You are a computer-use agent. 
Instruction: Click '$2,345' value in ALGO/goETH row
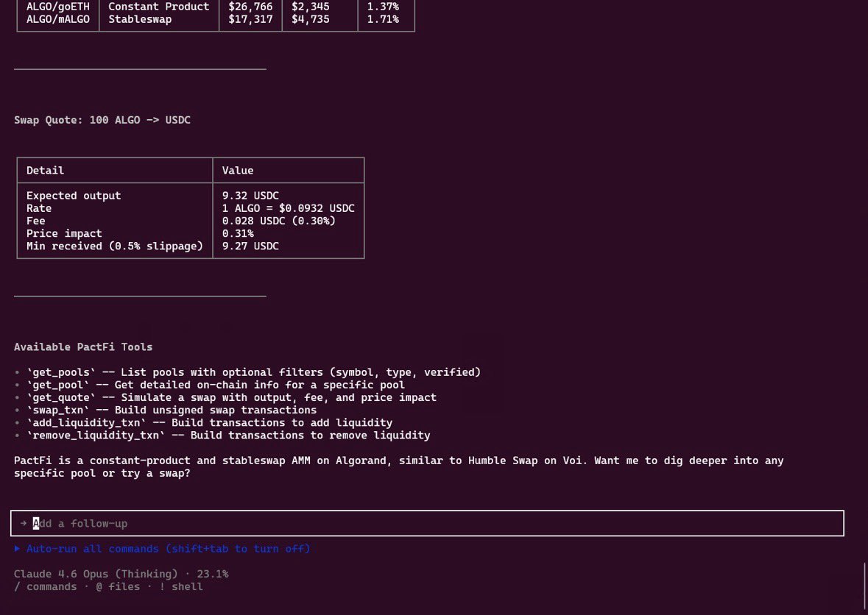pos(311,7)
